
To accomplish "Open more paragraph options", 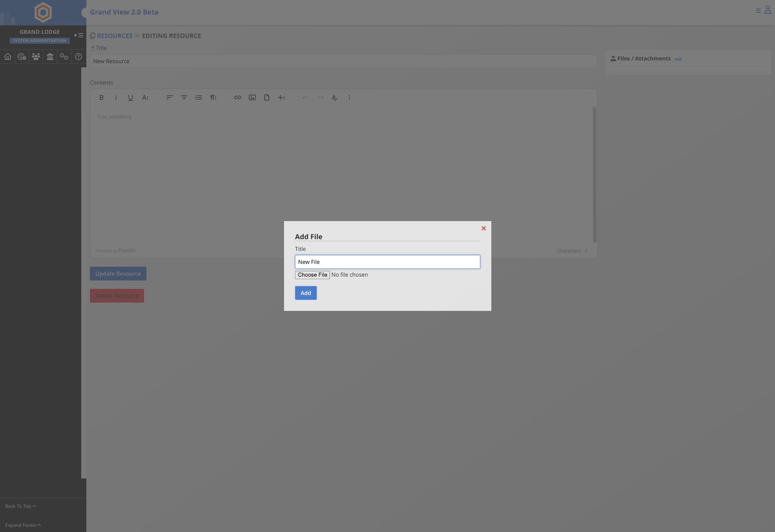I will click(213, 98).
